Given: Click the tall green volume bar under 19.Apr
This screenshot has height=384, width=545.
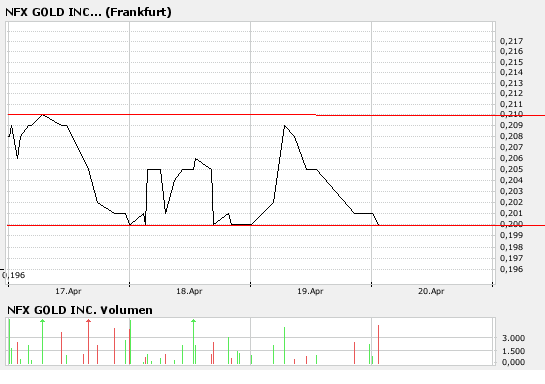Looking at the screenshot, I should tap(284, 345).
